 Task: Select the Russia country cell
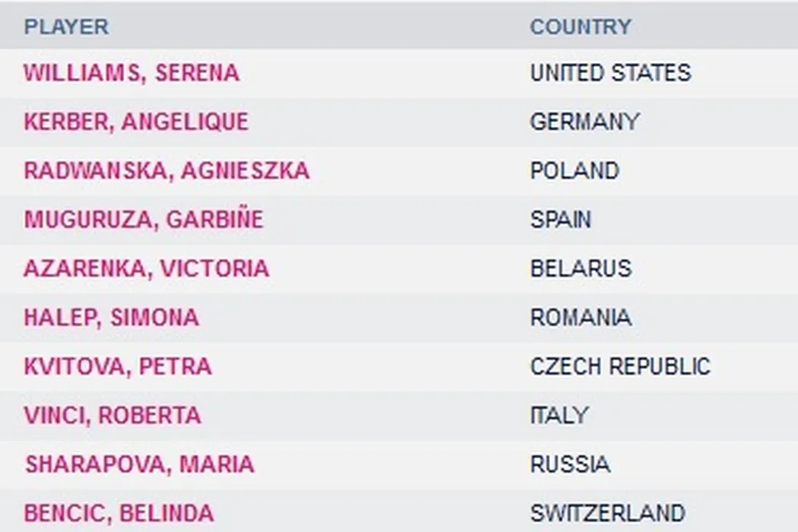(570, 464)
